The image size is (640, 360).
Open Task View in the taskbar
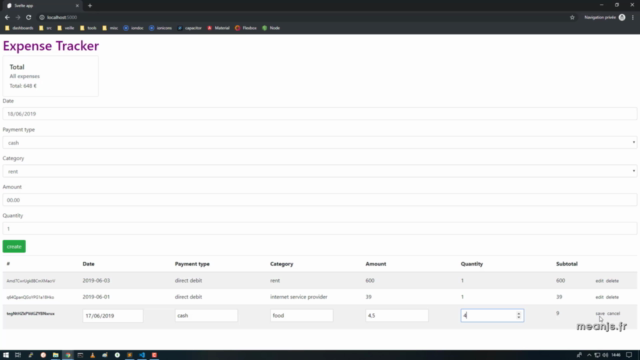(18, 355)
